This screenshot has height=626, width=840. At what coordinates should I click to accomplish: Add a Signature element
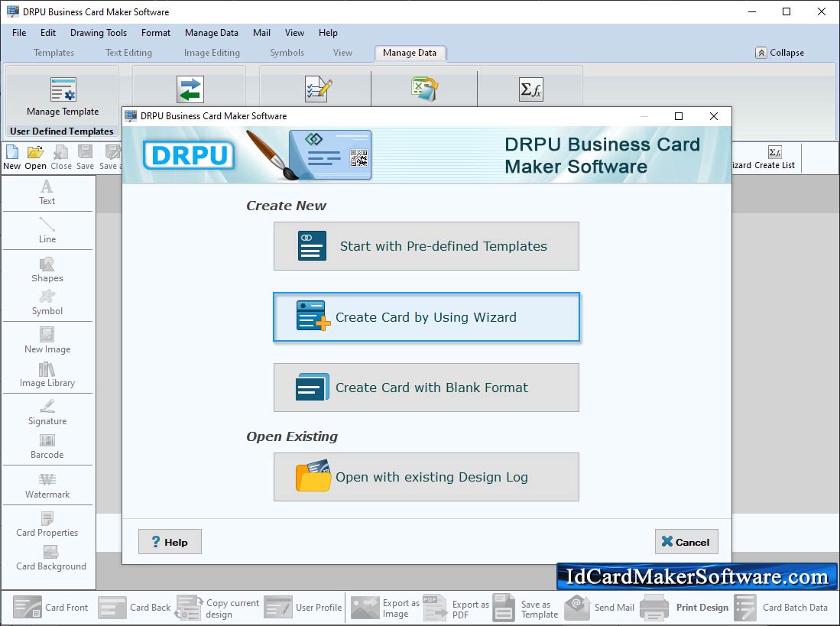click(47, 413)
